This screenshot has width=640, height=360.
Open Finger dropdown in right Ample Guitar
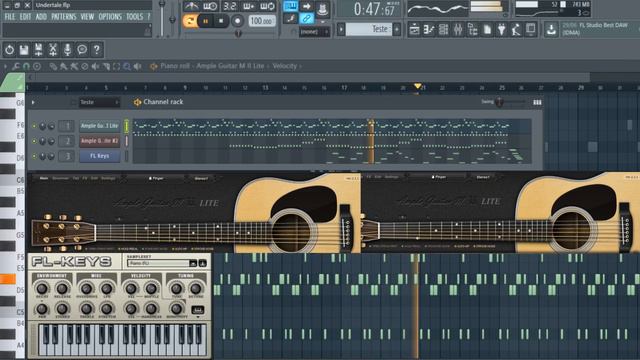pos(438,177)
